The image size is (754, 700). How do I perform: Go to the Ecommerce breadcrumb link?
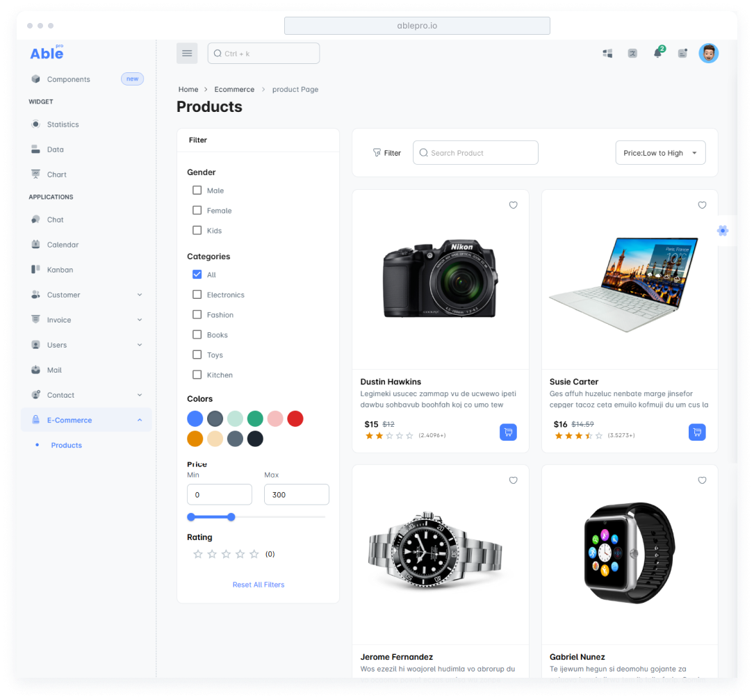click(234, 89)
